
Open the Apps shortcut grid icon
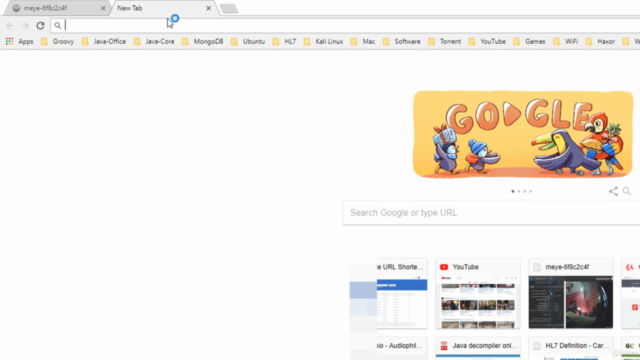point(9,41)
